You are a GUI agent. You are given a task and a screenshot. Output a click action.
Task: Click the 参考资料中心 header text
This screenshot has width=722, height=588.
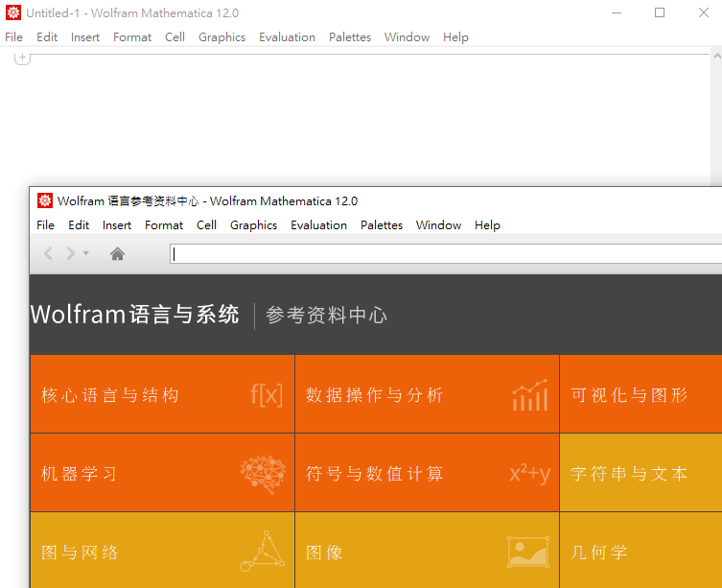click(326, 316)
